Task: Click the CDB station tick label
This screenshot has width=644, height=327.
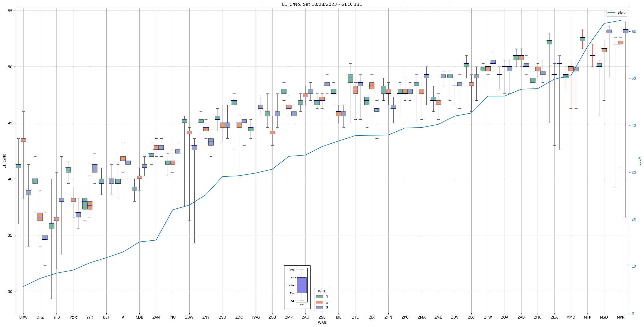Action: point(139,317)
